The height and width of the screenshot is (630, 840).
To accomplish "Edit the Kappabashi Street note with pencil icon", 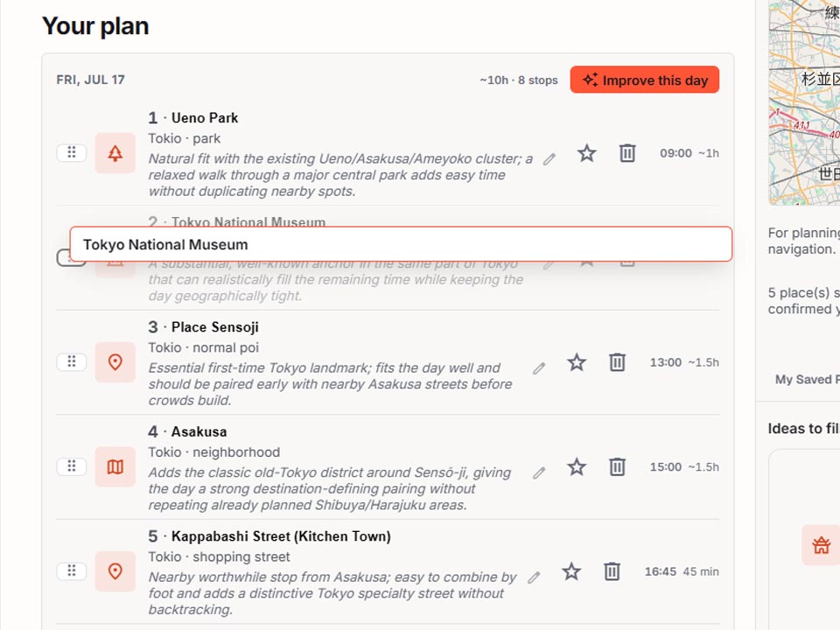I will click(x=534, y=577).
